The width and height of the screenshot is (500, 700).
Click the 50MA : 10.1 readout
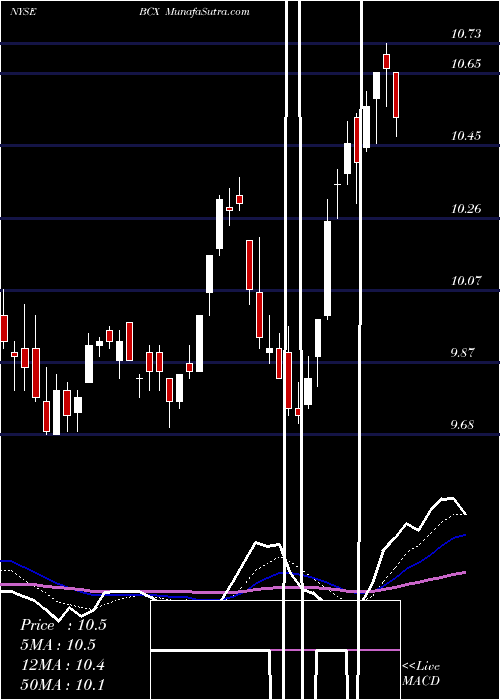click(63, 684)
